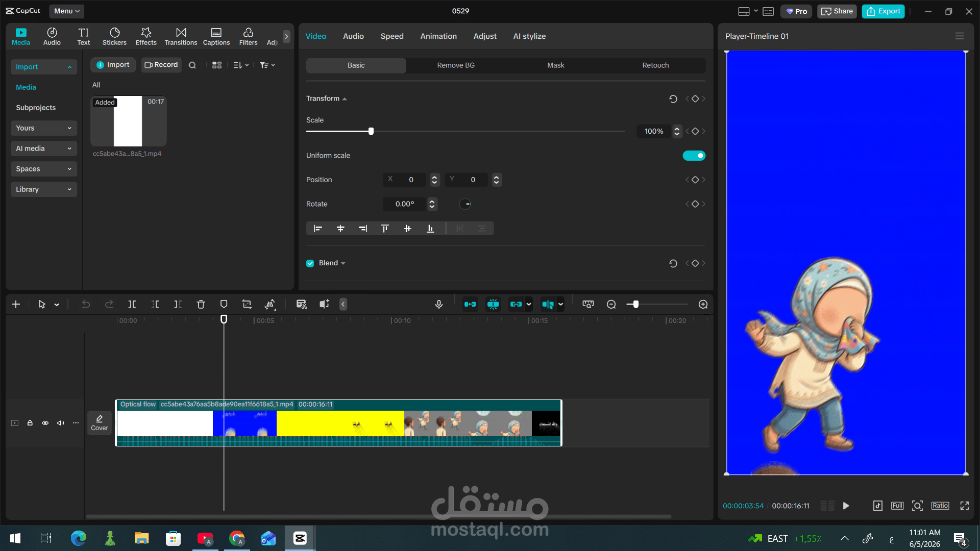Open the Audio library panel
The height and width of the screenshot is (551, 980).
(52, 36)
